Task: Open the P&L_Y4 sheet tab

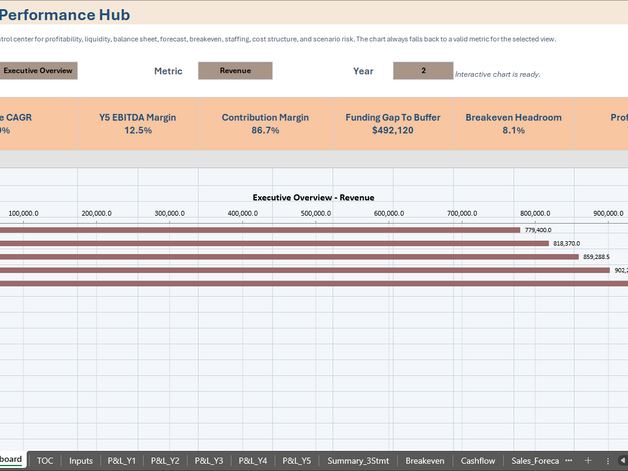Action: (253, 461)
